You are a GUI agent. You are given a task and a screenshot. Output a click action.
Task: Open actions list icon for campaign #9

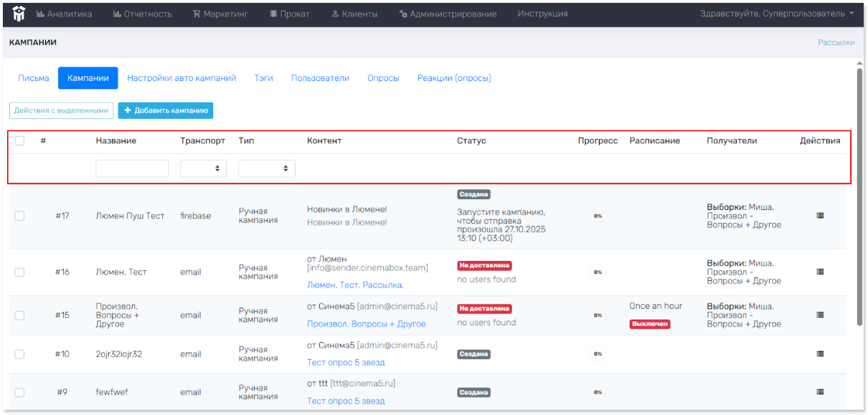click(x=820, y=391)
